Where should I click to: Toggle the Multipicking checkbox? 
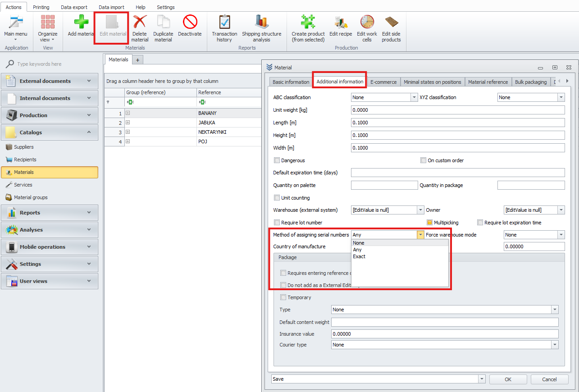coord(430,223)
